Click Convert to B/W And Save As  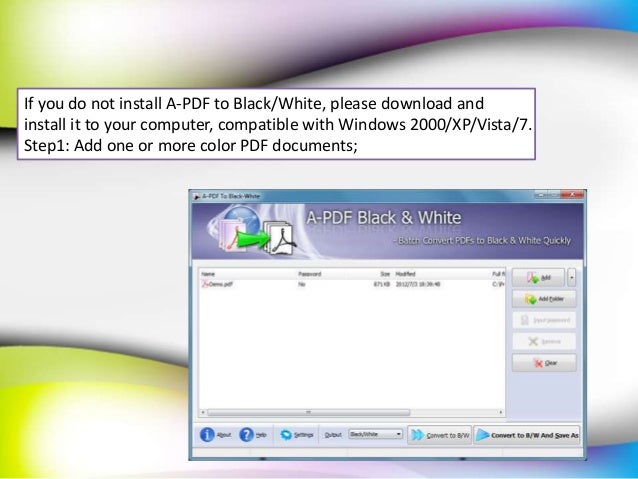[527, 435]
